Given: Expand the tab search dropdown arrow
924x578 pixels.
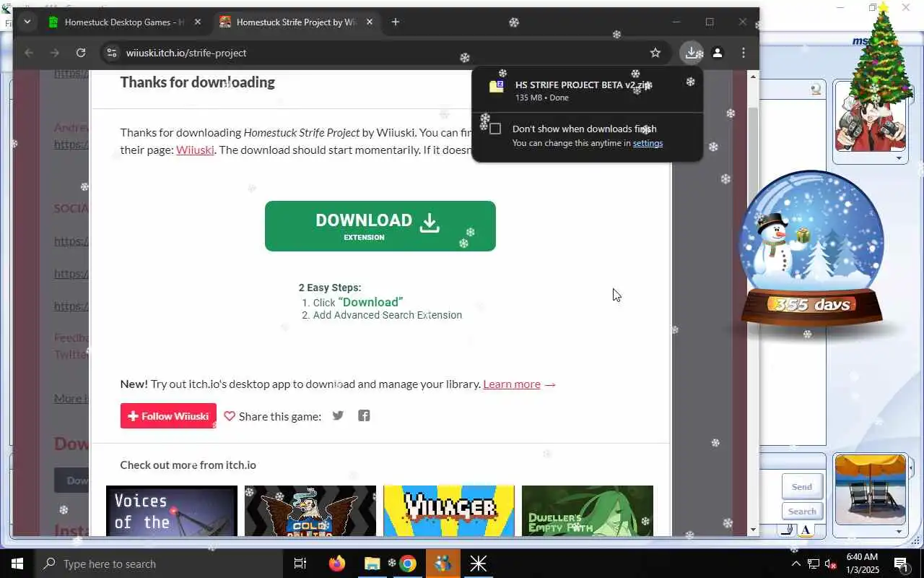Looking at the screenshot, I should pyautogui.click(x=27, y=22).
